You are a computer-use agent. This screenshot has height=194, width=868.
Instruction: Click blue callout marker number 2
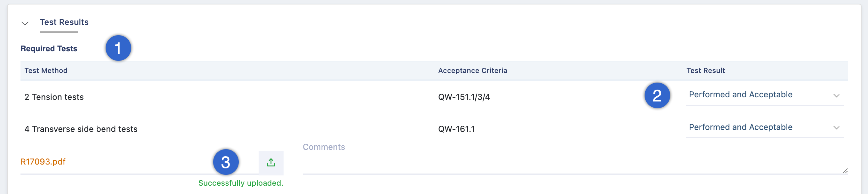[657, 95]
